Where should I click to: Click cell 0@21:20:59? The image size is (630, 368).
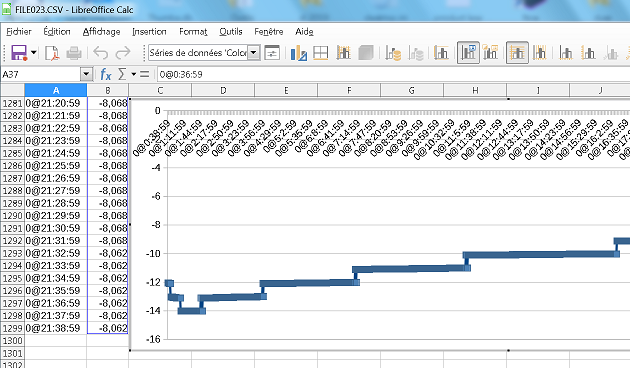pyautogui.click(x=55, y=103)
